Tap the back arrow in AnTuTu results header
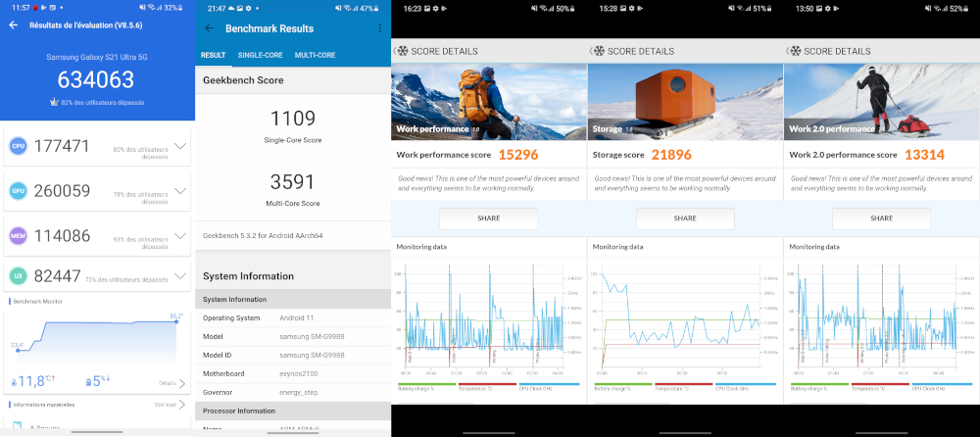Image resolution: width=980 pixels, height=437 pixels. 14,25
